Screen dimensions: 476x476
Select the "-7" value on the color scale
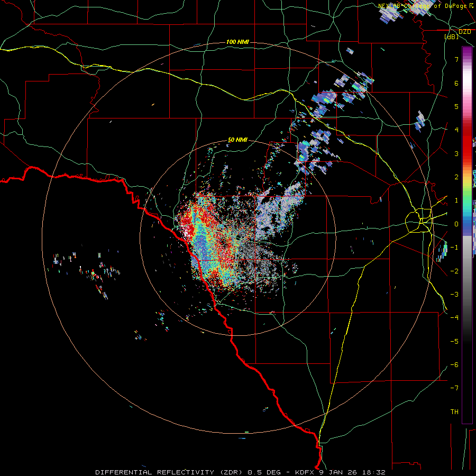click(x=454, y=388)
